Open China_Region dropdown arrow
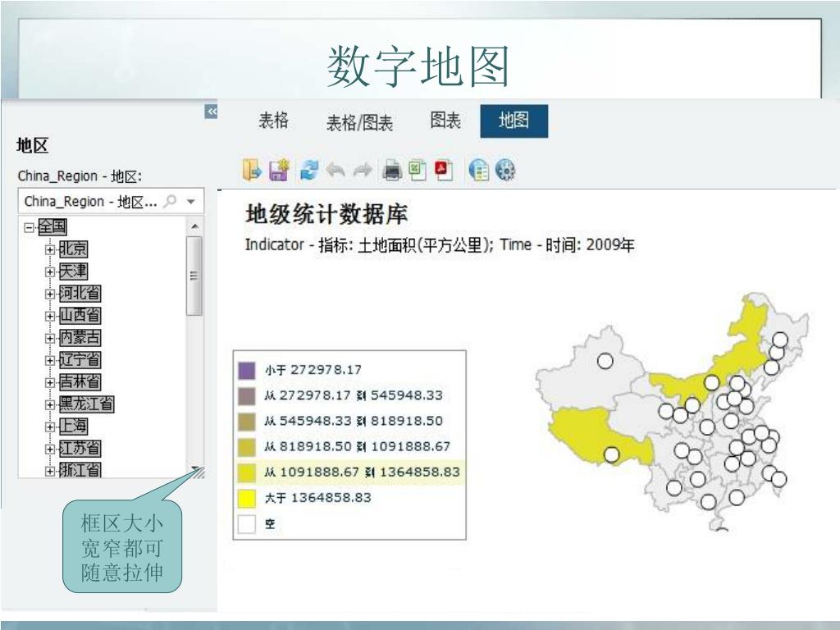The height and width of the screenshot is (630, 840). coord(190,202)
